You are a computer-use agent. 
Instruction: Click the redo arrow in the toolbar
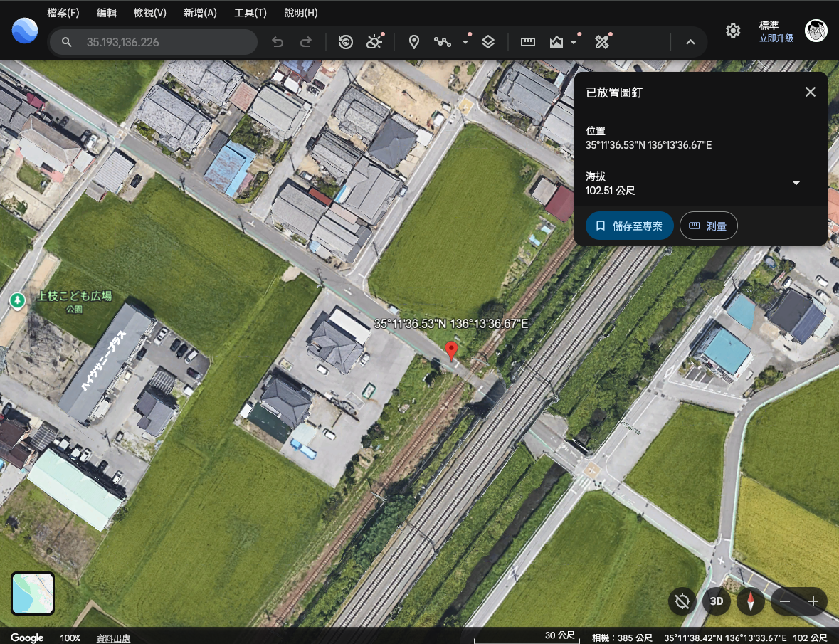point(305,42)
